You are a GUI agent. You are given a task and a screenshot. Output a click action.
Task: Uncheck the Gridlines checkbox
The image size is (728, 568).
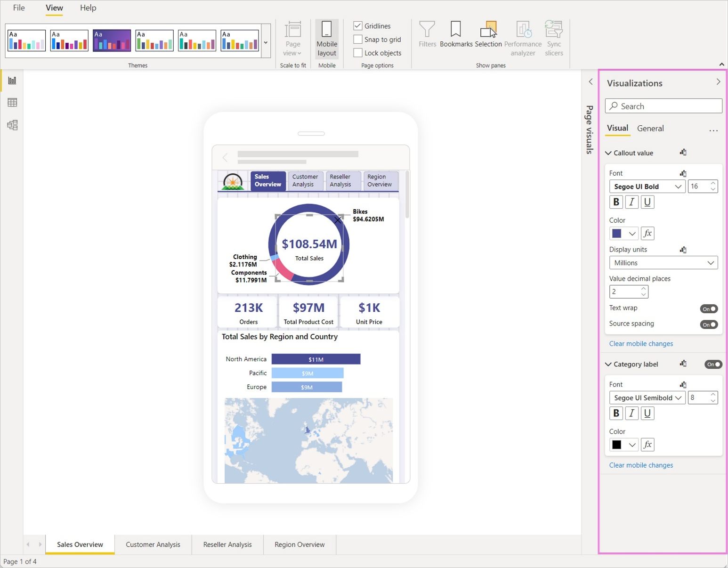click(x=358, y=26)
